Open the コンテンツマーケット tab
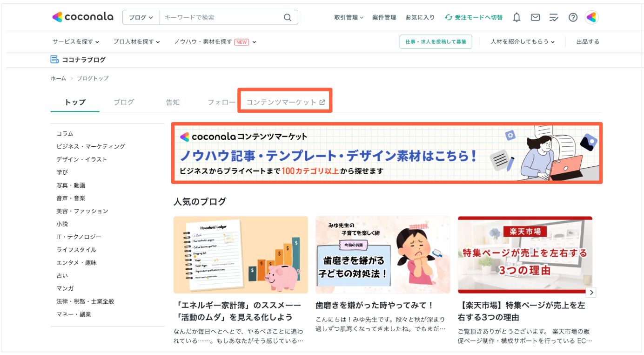This screenshot has width=644, height=355. click(x=285, y=102)
